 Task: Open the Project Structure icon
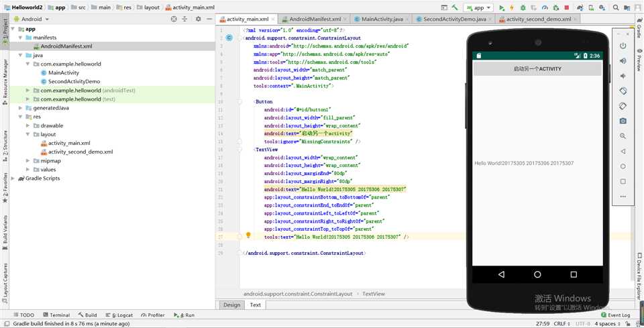coord(627,7)
